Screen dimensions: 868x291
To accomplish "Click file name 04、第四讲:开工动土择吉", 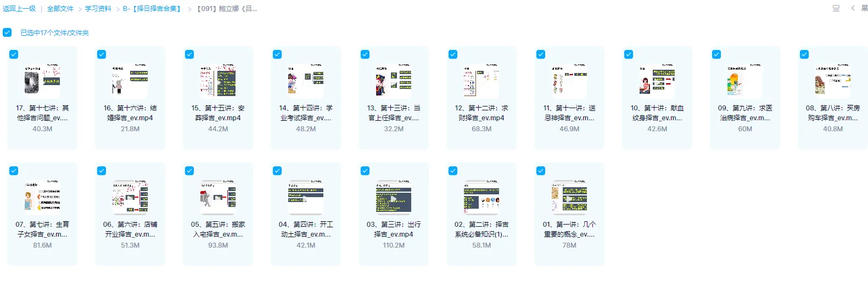I will point(306,229).
